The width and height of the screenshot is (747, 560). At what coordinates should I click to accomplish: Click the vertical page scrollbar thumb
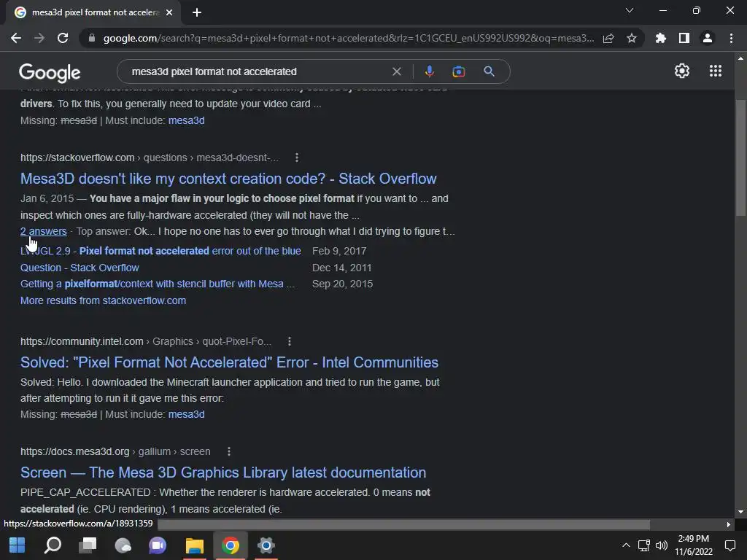pyautogui.click(x=740, y=157)
